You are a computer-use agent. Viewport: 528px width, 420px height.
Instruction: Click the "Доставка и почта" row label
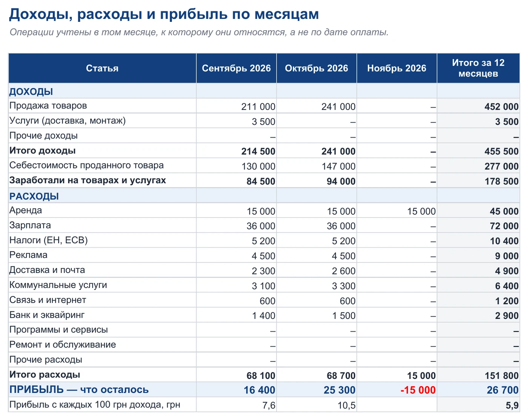pyautogui.click(x=47, y=270)
